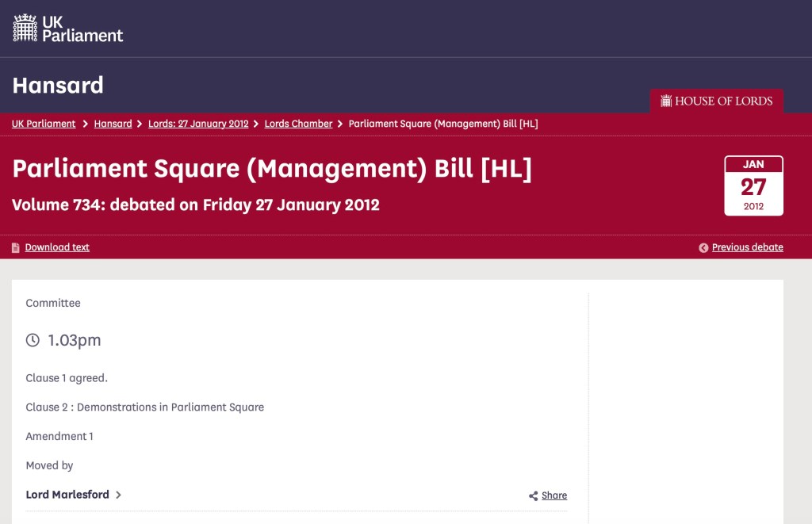Viewport: 812px width, 524px height.
Task: Click the Parliament Square Bill page title
Action: click(272, 169)
